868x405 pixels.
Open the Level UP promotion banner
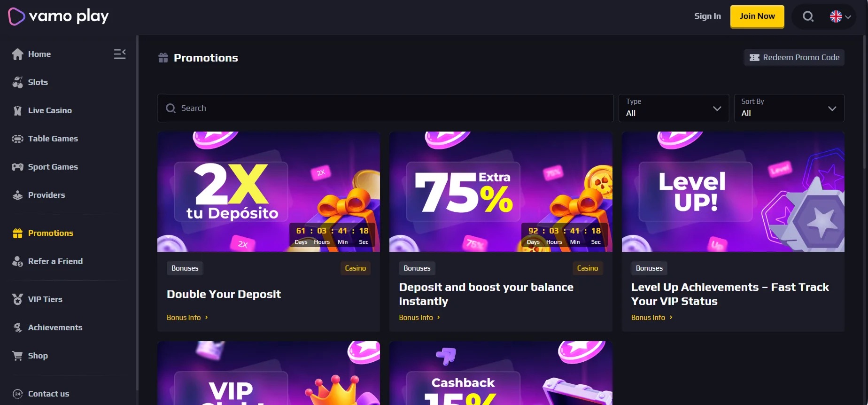pos(733,192)
